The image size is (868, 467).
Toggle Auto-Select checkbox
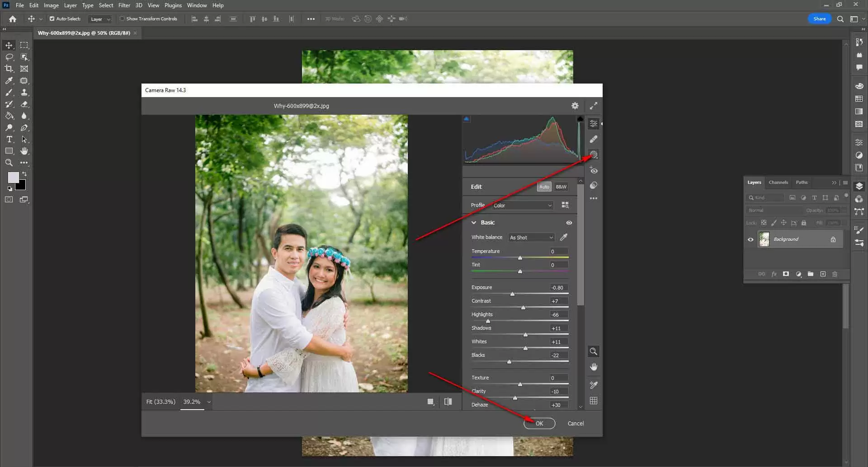[52, 19]
